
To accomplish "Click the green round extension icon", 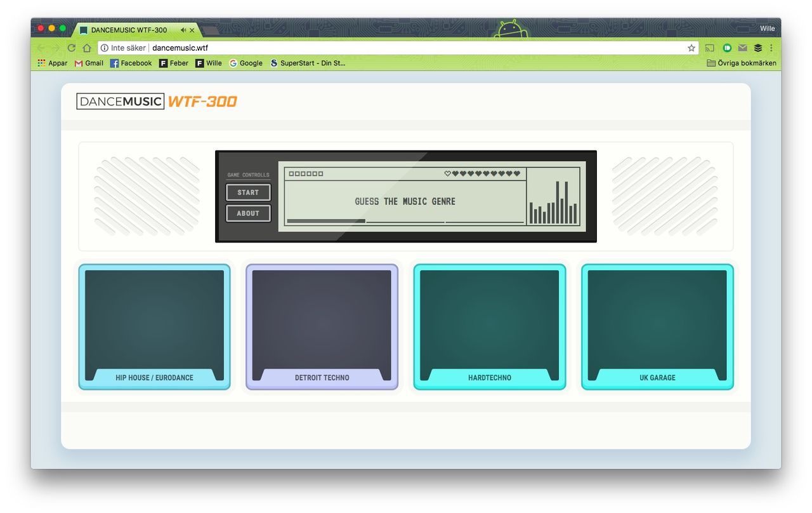I will [727, 48].
